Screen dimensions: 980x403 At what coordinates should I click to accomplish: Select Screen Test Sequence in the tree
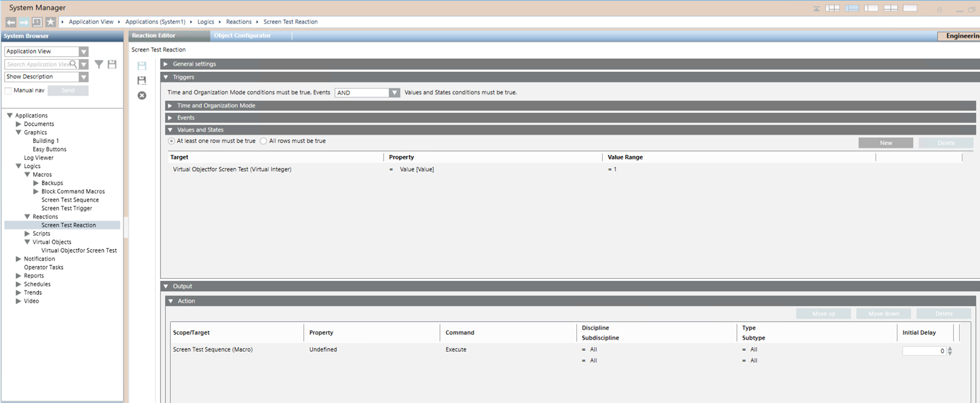click(x=70, y=200)
